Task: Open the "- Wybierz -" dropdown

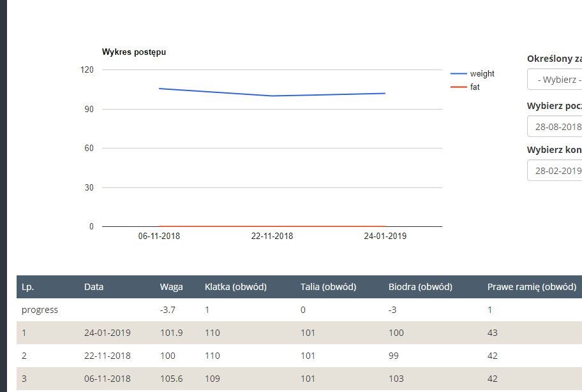Action: 555,80
